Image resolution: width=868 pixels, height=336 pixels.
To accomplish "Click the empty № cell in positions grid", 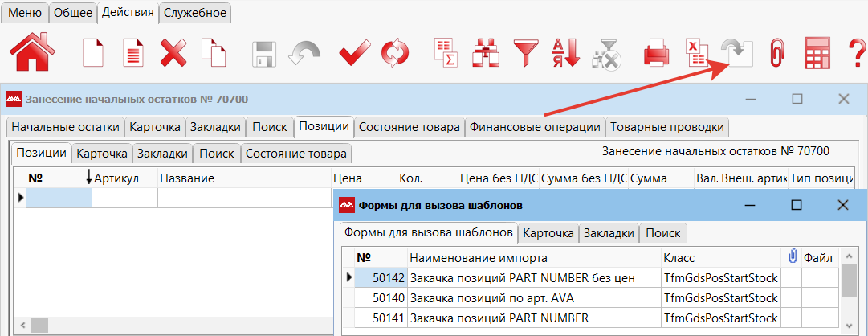I will (59, 198).
